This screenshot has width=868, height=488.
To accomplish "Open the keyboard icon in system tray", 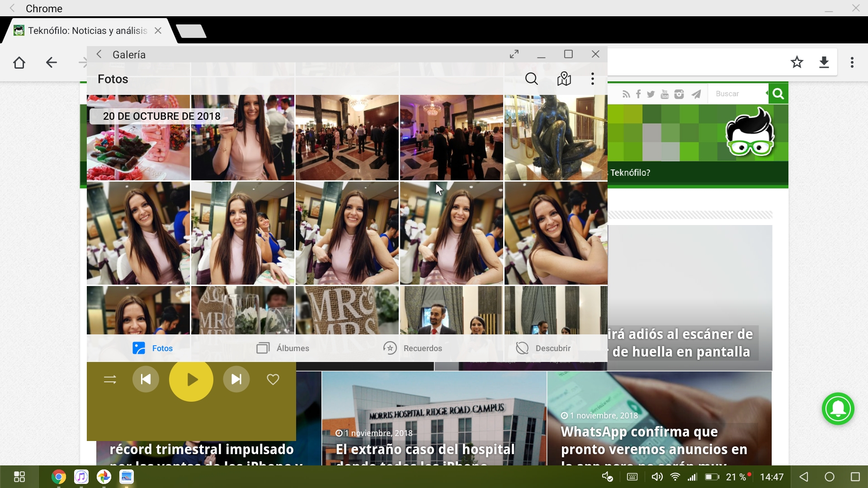I will pyautogui.click(x=632, y=477).
